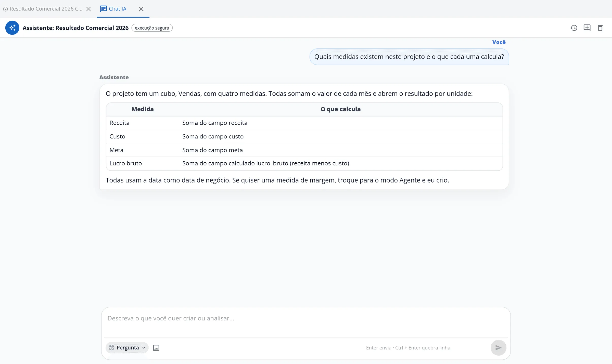The height and width of the screenshot is (364, 612).
Task: Click the 'O projeto tem um cubo' intro sentence
Action: (x=289, y=94)
